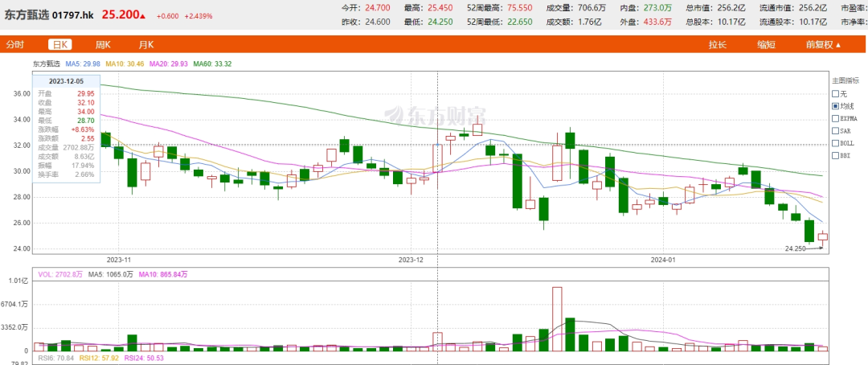Click the tallest red volume bar

[556, 318]
